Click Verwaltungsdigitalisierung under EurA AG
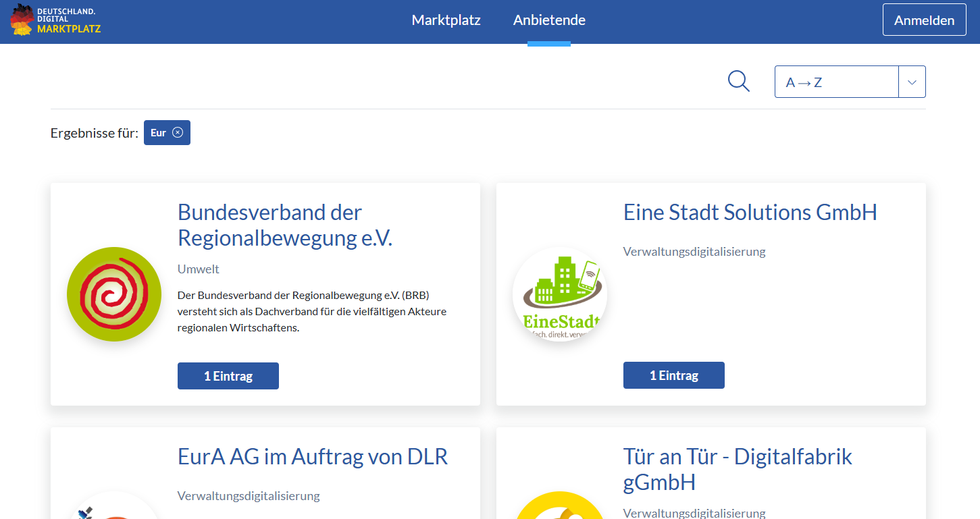Viewport: 980px width, 519px height. point(249,496)
